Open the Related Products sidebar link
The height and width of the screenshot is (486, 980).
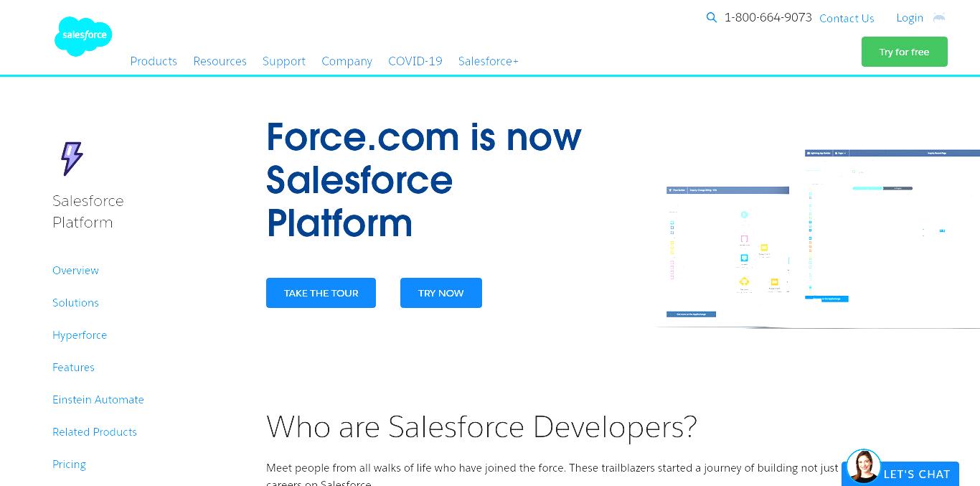pos(95,431)
